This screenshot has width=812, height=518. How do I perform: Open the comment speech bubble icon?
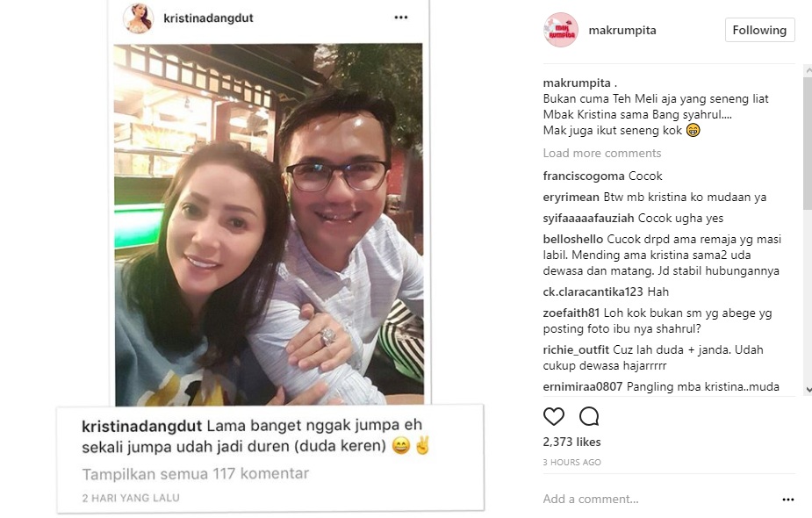coord(589,416)
